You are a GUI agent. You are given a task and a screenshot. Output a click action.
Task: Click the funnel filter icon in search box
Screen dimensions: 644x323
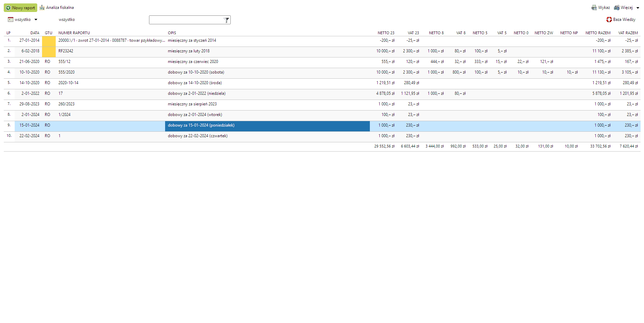[226, 20]
